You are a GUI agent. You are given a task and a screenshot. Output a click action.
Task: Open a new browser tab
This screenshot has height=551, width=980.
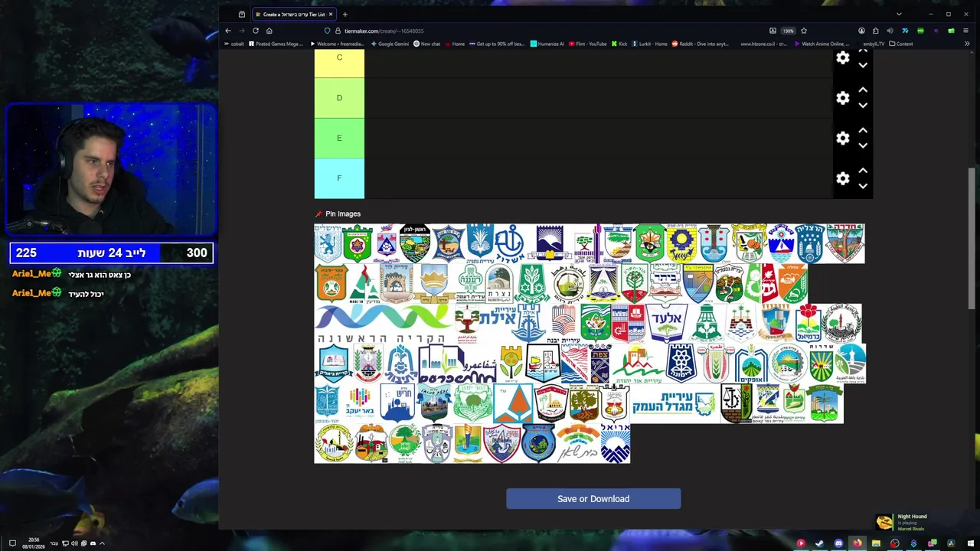[x=345, y=14]
